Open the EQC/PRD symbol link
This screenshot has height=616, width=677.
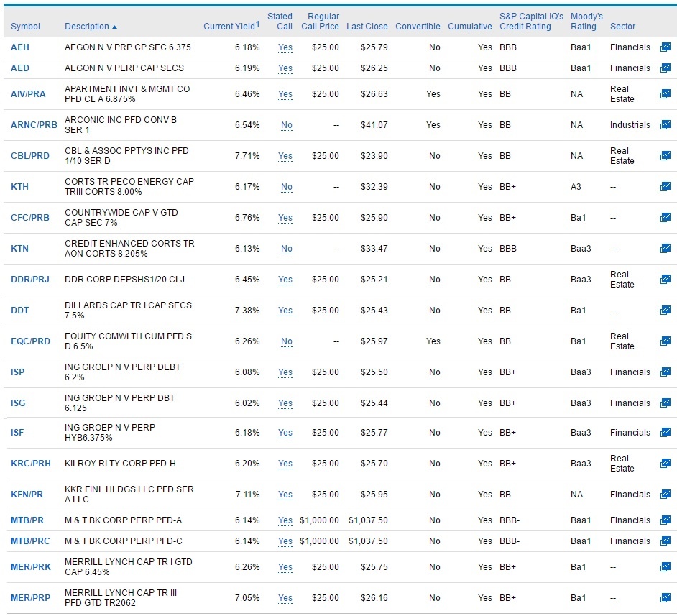click(31, 341)
